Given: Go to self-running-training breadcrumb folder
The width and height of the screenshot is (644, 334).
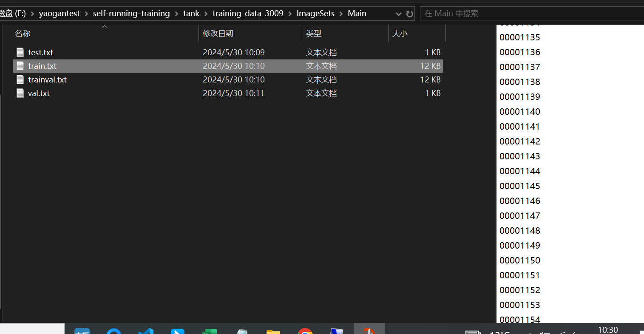Looking at the screenshot, I should [x=131, y=14].
